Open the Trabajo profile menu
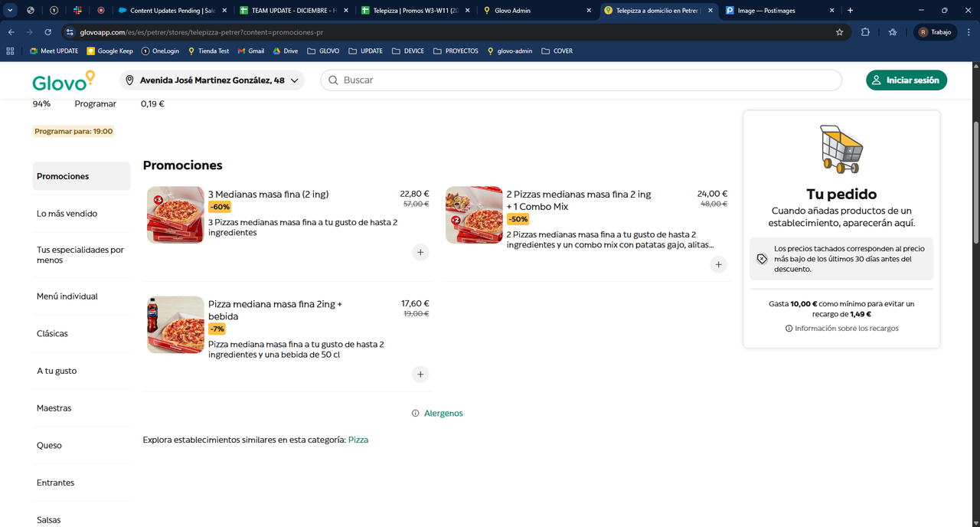Screen dimensions: 980x527 (x=935, y=32)
